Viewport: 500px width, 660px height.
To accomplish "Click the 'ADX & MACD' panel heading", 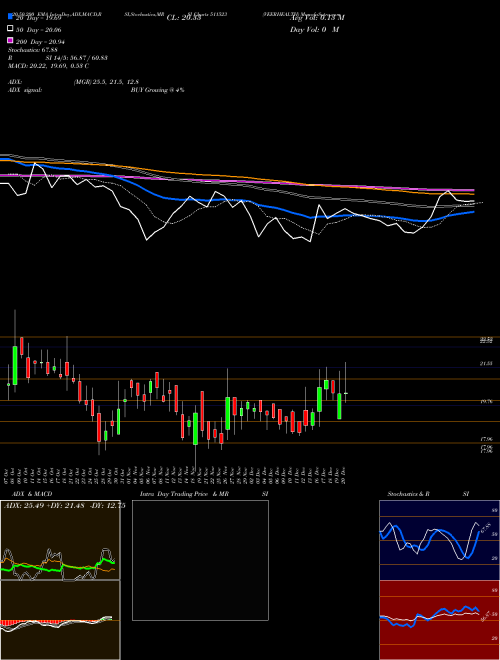I will coord(32,494).
